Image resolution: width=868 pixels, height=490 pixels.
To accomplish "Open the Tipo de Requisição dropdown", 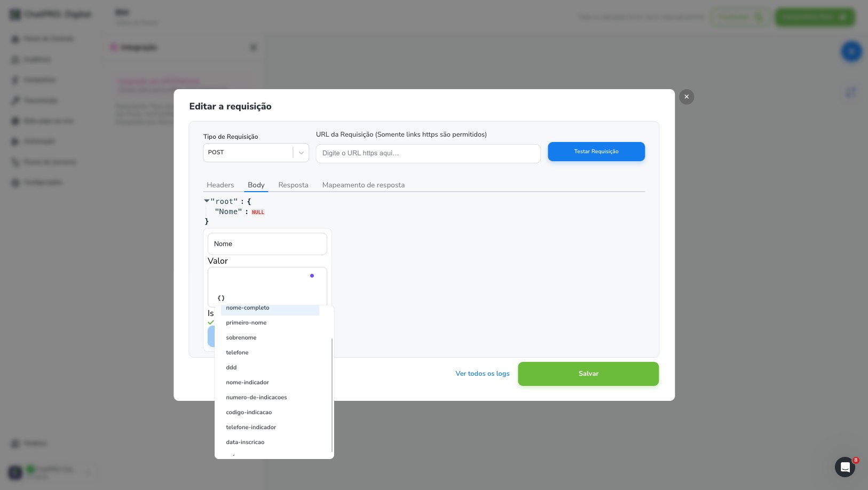I will point(256,153).
